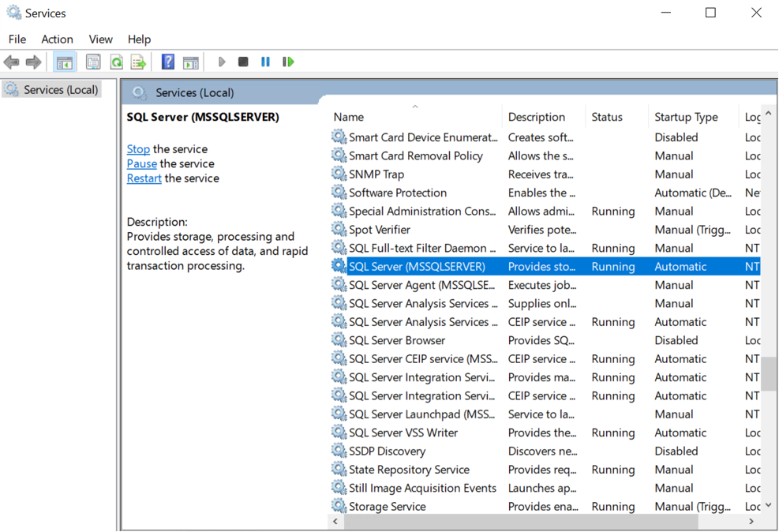This screenshot has height=532, width=779.
Task: Click the gear icon beside Software Protection
Action: (x=339, y=193)
